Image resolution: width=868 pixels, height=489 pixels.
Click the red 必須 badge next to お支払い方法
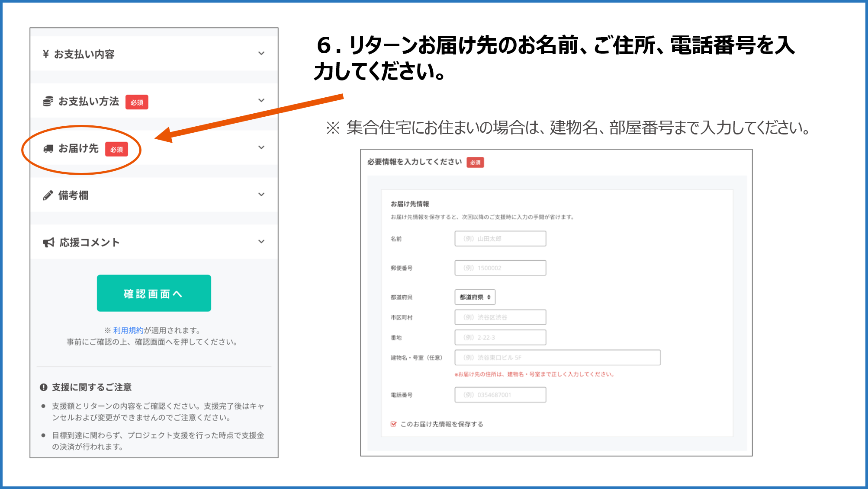(137, 102)
